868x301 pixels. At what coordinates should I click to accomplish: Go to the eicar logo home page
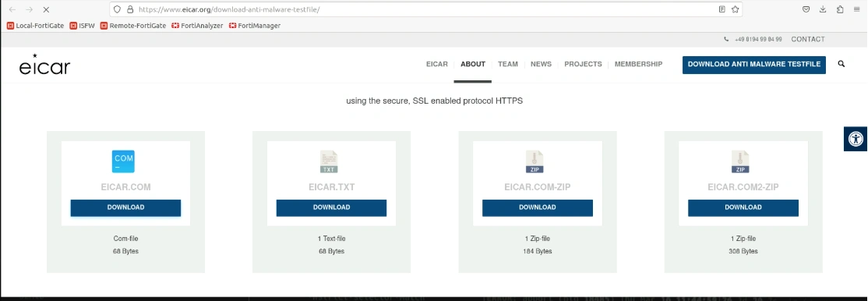[x=44, y=64]
